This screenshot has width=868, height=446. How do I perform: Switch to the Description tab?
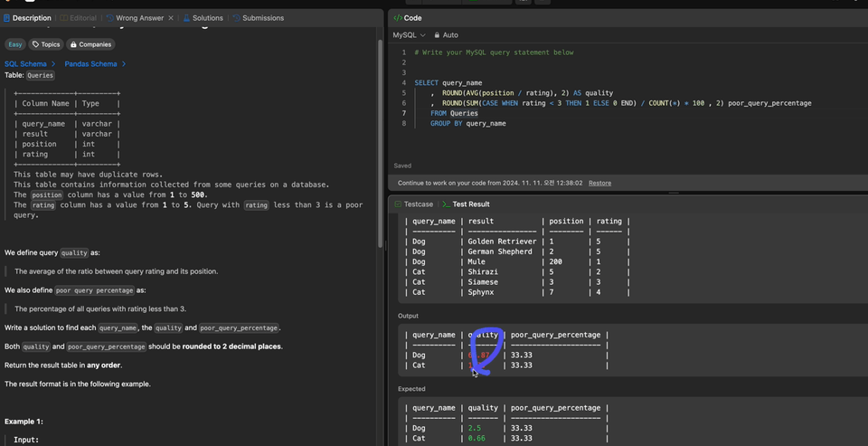tap(27, 18)
